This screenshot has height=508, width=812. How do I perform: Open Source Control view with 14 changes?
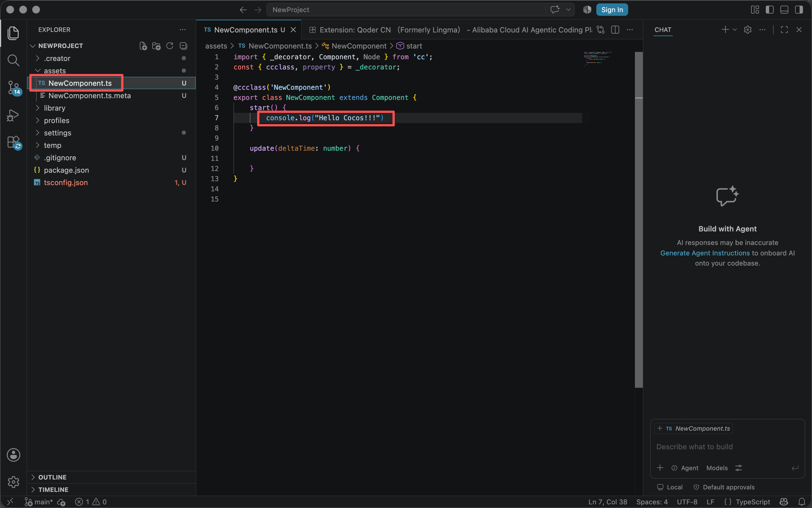tap(14, 88)
